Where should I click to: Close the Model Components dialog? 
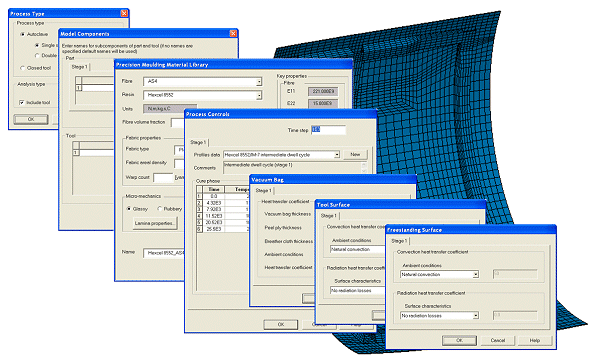(x=233, y=33)
